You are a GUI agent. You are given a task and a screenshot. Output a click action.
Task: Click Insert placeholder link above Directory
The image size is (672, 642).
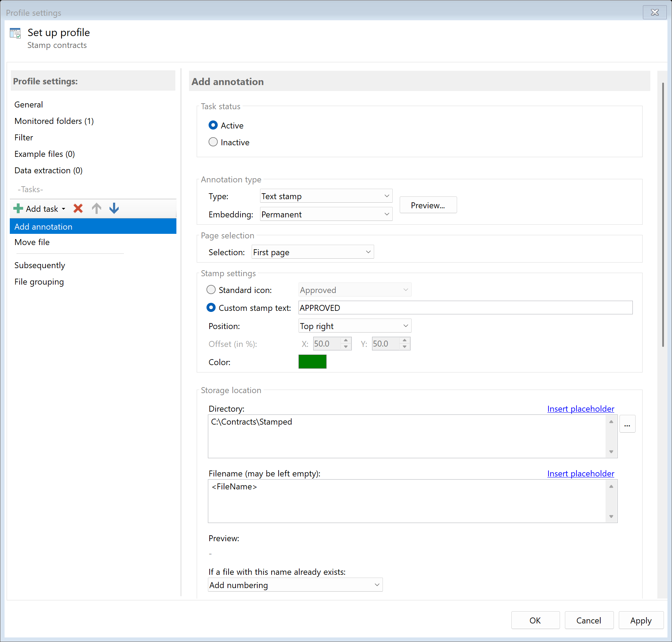[x=580, y=409]
